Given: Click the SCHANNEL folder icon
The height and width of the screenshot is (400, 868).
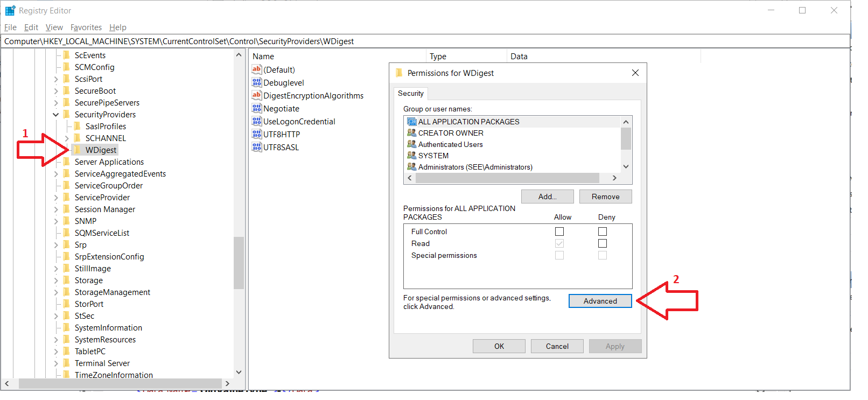Looking at the screenshot, I should pyautogui.click(x=78, y=138).
